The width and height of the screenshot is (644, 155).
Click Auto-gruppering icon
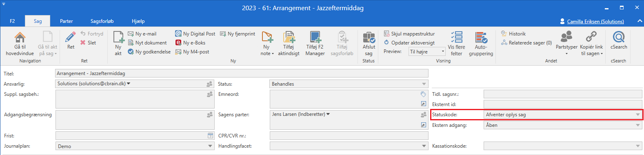coord(481,37)
